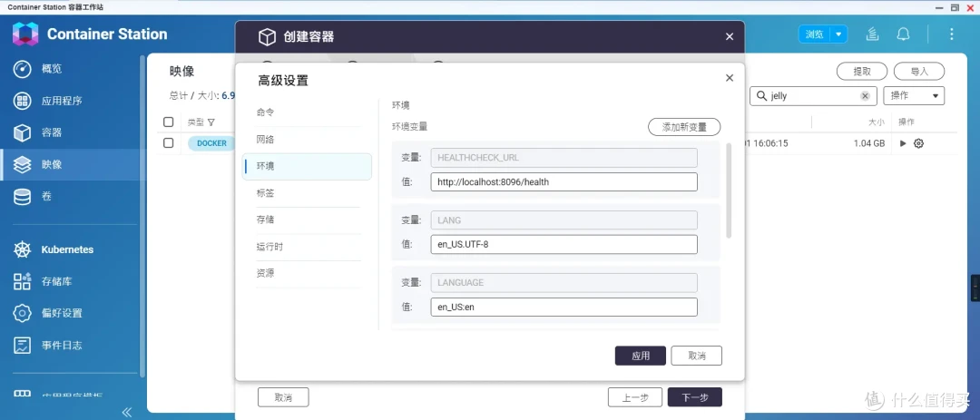The image size is (980, 420).
Task: Open the 概览 overview gauge icon
Action: [23, 69]
